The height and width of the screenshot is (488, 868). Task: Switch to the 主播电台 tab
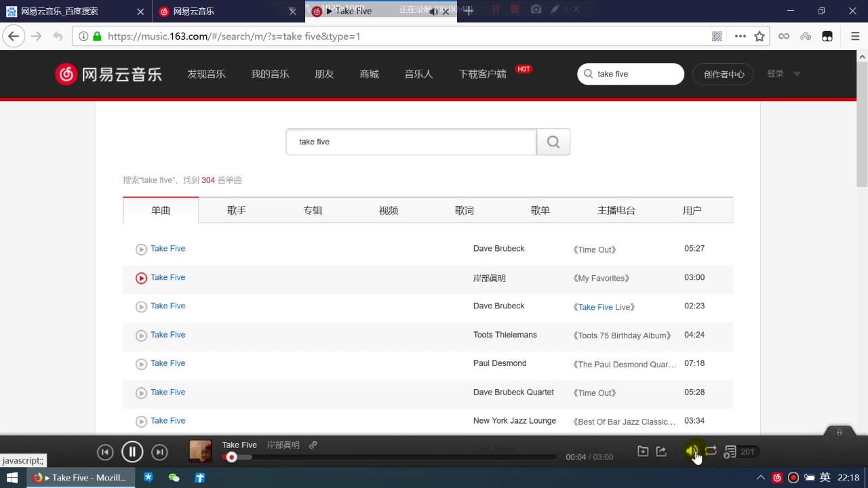click(x=616, y=210)
